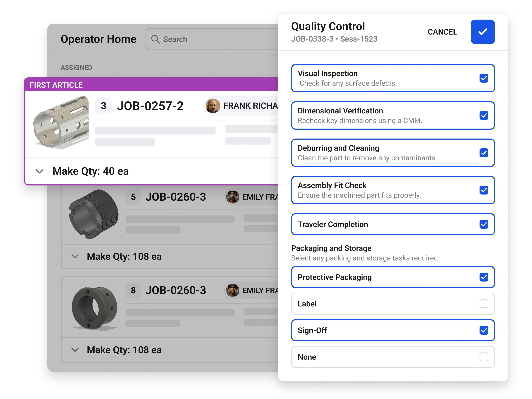Click the FRANK RICHA assignee name
Screen dimensions: 532x399
point(250,106)
